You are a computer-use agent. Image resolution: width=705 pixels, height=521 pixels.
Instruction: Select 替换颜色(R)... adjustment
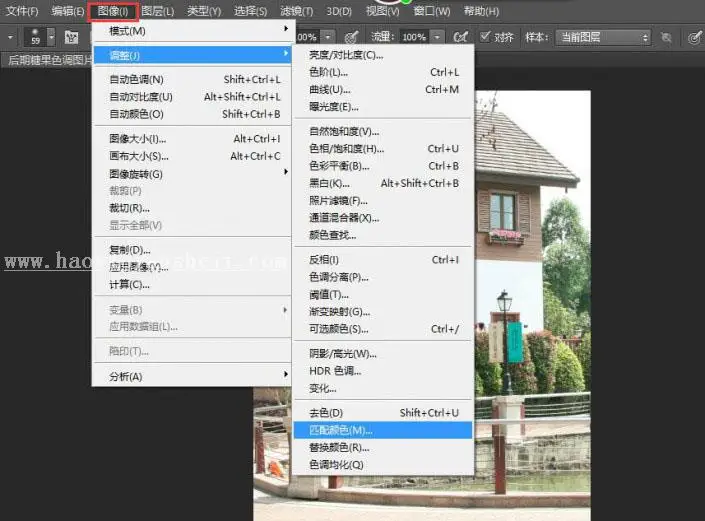[383, 447]
